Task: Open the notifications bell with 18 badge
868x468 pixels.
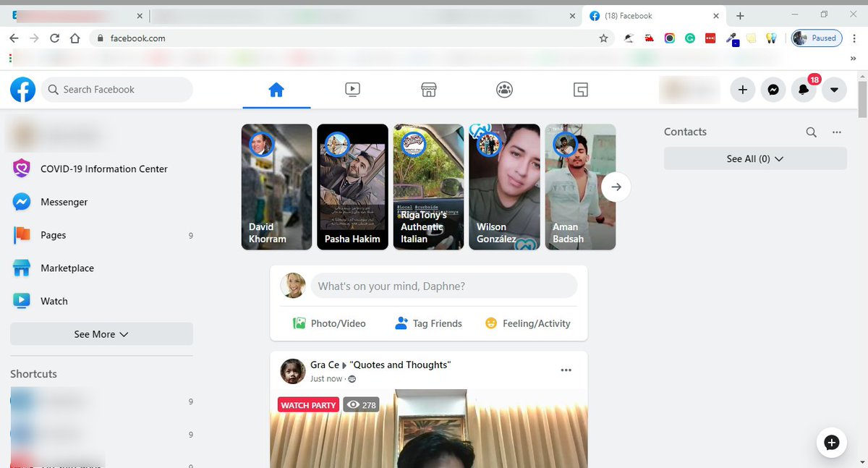Action: pos(804,88)
